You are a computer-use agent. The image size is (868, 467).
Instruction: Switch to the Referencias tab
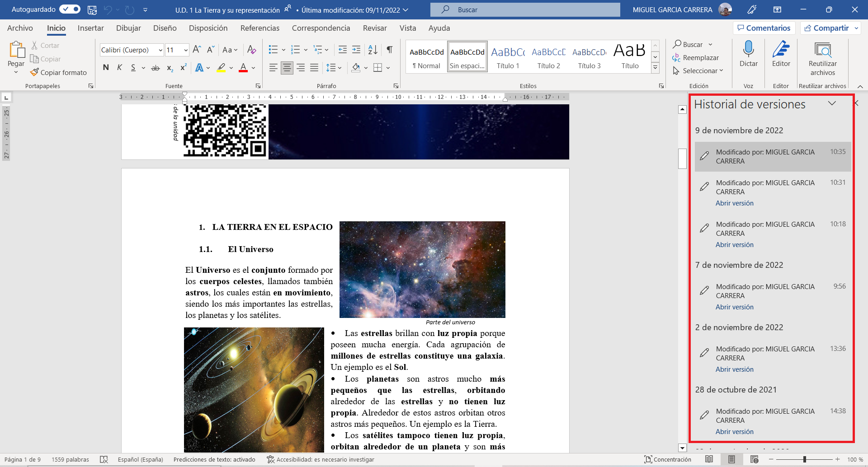(x=259, y=28)
